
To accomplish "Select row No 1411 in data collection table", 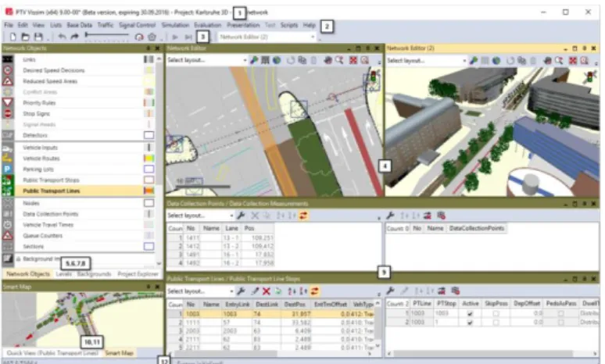I will point(221,238).
